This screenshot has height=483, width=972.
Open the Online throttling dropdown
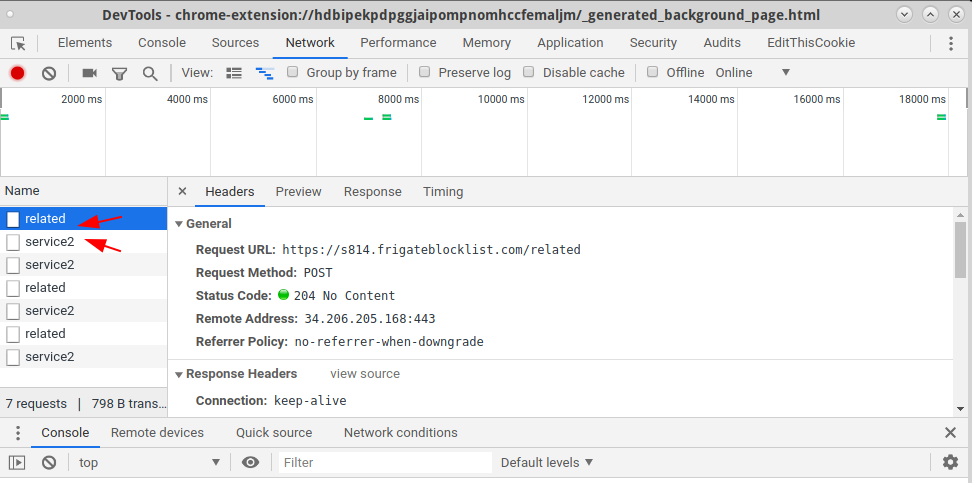(752, 72)
